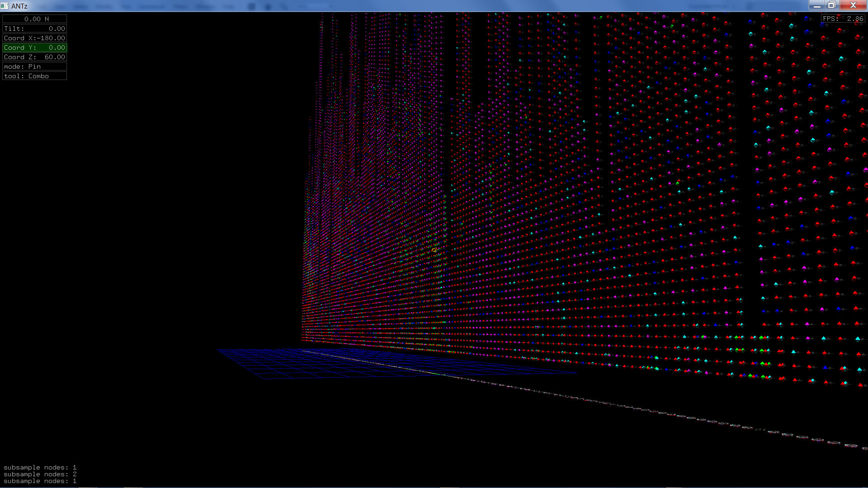Restore down the ANTz window
Viewport: 868px width, 488px height.
[831, 5]
